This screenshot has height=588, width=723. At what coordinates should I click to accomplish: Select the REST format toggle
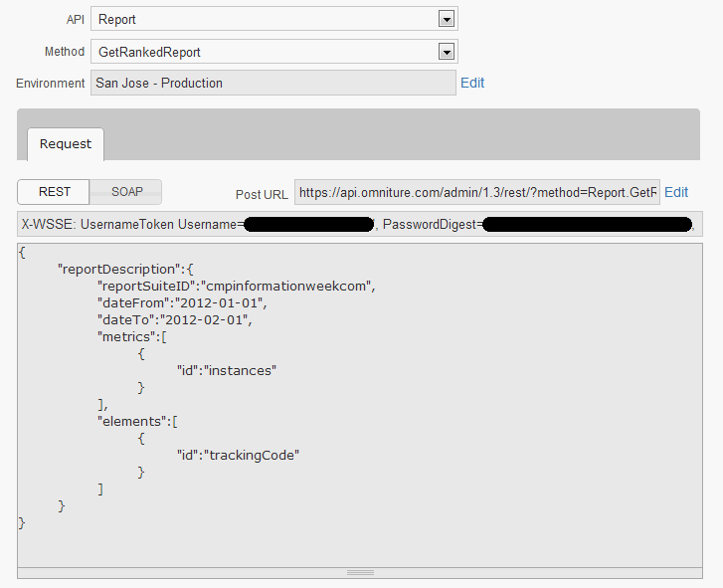(x=54, y=192)
